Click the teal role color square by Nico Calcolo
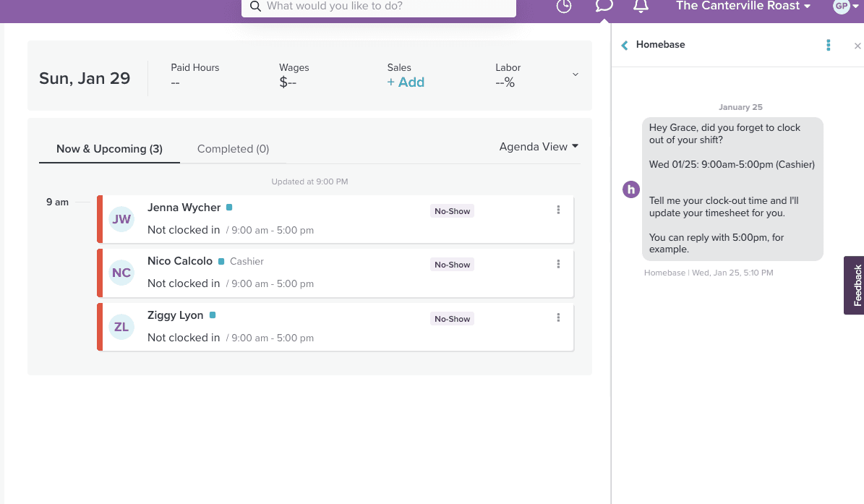 [x=221, y=261]
